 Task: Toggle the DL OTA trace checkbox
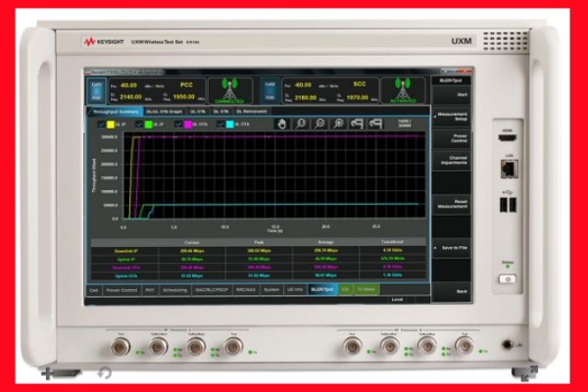coord(180,124)
